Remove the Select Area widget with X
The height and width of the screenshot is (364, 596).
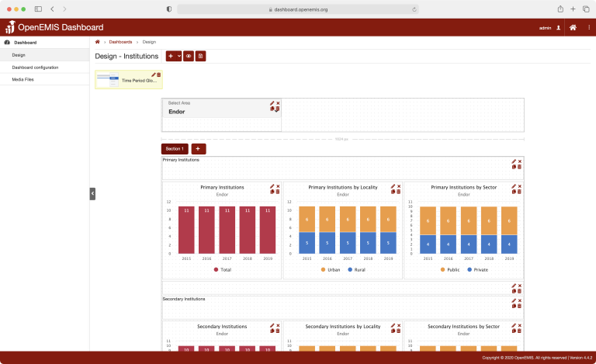pos(278,103)
